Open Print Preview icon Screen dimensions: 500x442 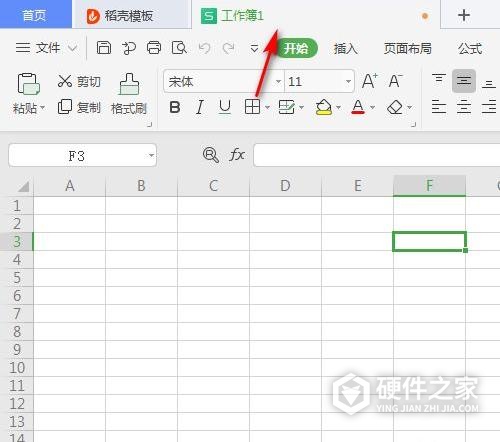point(179,48)
